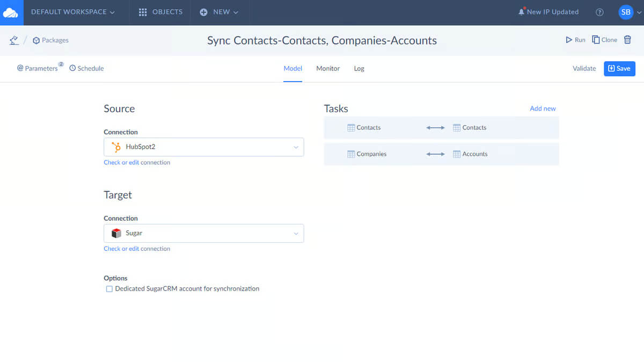The width and height of the screenshot is (644, 362).
Task: Open Schedule settings
Action: [86, 68]
